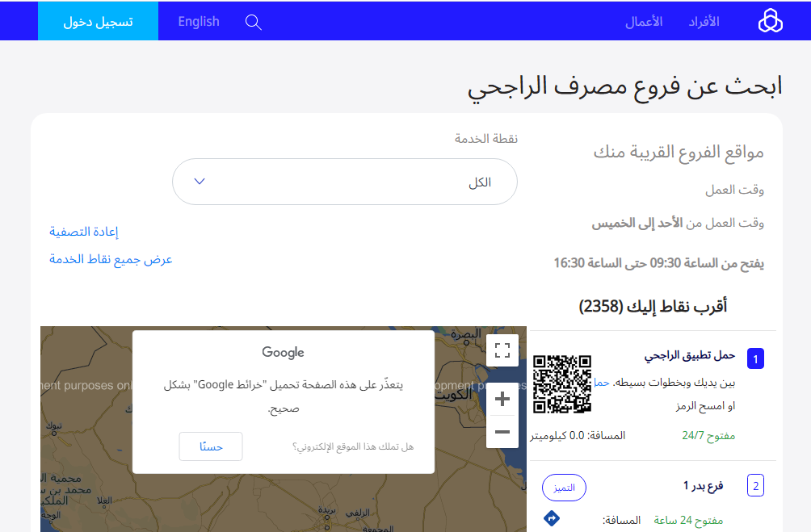This screenshot has height=532, width=811.
Task: Zoom out the map with minus button
Action: pos(502,432)
